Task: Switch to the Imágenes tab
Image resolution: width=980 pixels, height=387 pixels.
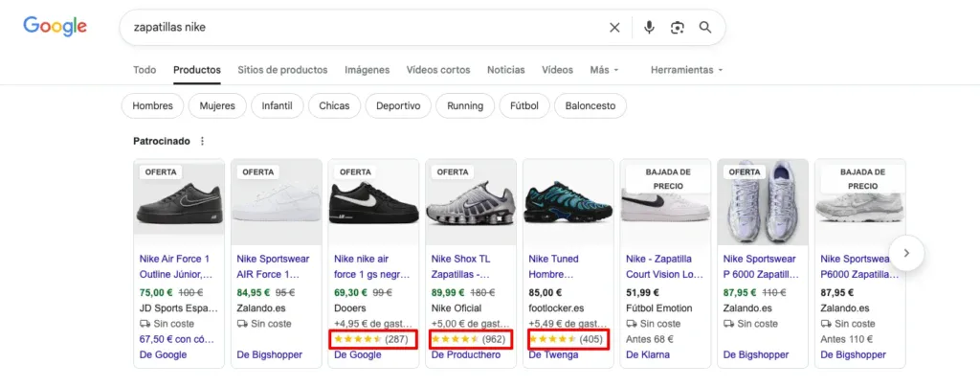Action: [x=367, y=70]
